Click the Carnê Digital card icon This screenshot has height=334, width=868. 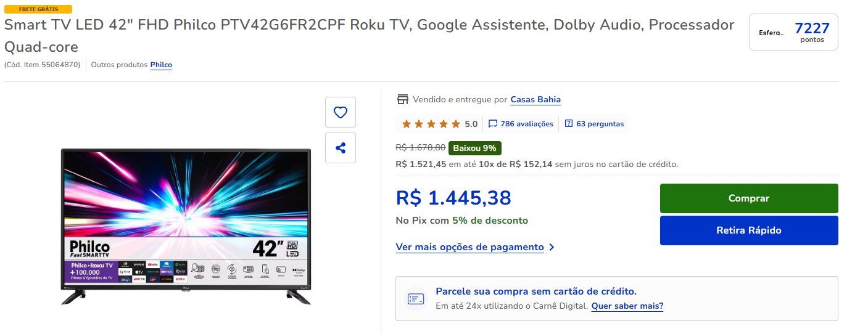tap(416, 299)
